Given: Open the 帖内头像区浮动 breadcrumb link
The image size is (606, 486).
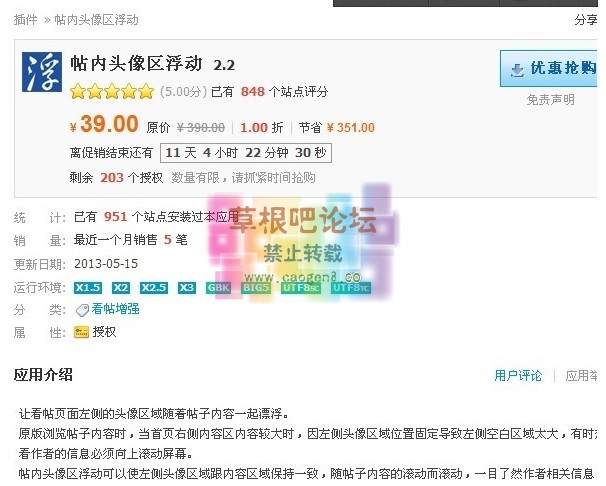Looking at the screenshot, I should (97, 19).
